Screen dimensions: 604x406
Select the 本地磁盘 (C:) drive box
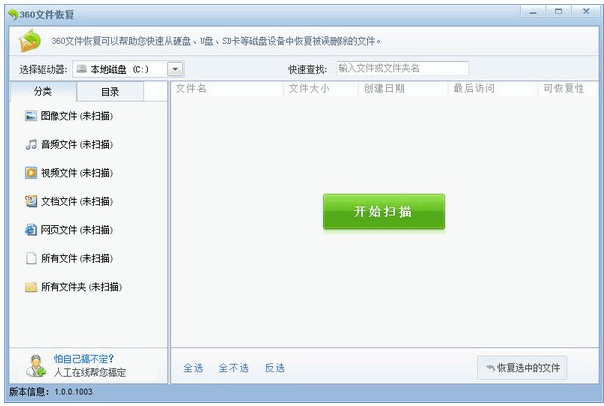pyautogui.click(x=128, y=69)
